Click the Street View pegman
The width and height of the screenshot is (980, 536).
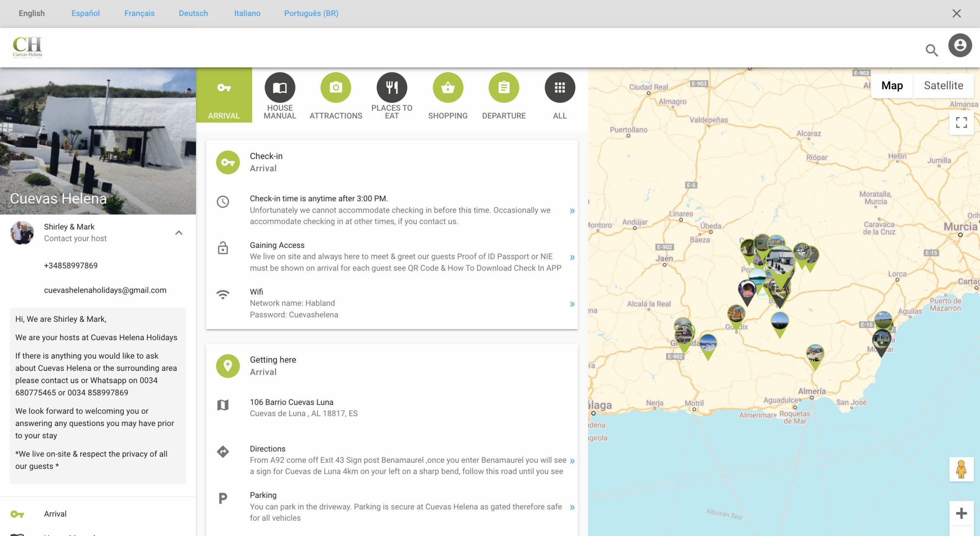click(x=961, y=469)
